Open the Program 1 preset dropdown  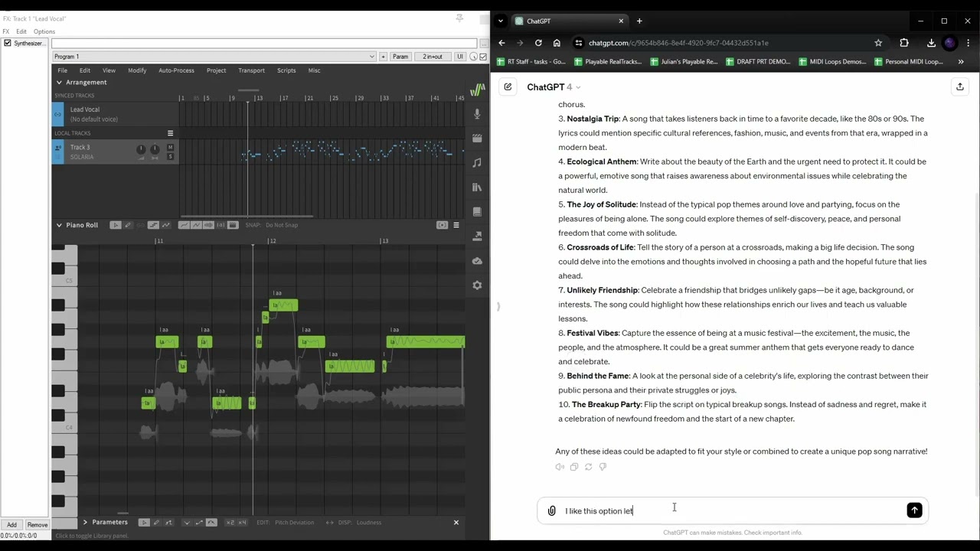pyautogui.click(x=214, y=57)
